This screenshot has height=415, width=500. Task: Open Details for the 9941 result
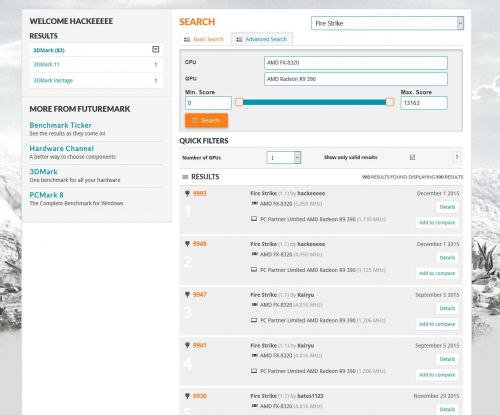(x=447, y=359)
